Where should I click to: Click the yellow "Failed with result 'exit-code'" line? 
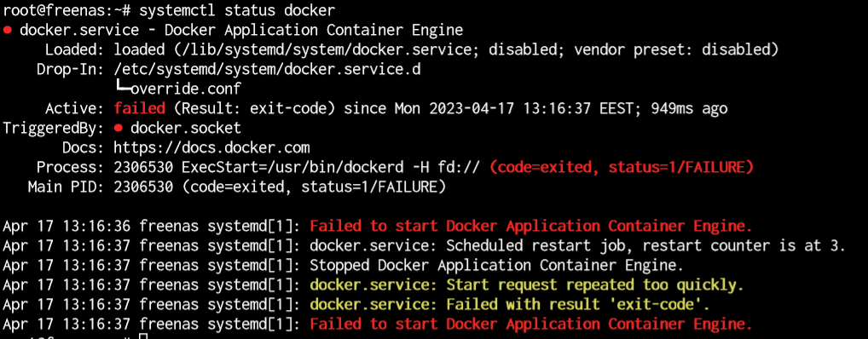(x=509, y=305)
